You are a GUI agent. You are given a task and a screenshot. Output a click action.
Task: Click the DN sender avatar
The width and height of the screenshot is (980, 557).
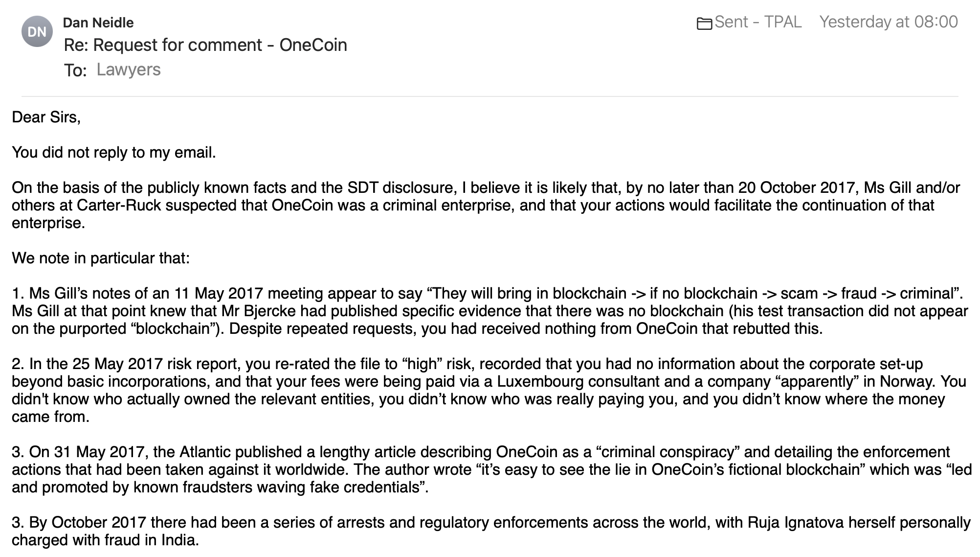37,32
